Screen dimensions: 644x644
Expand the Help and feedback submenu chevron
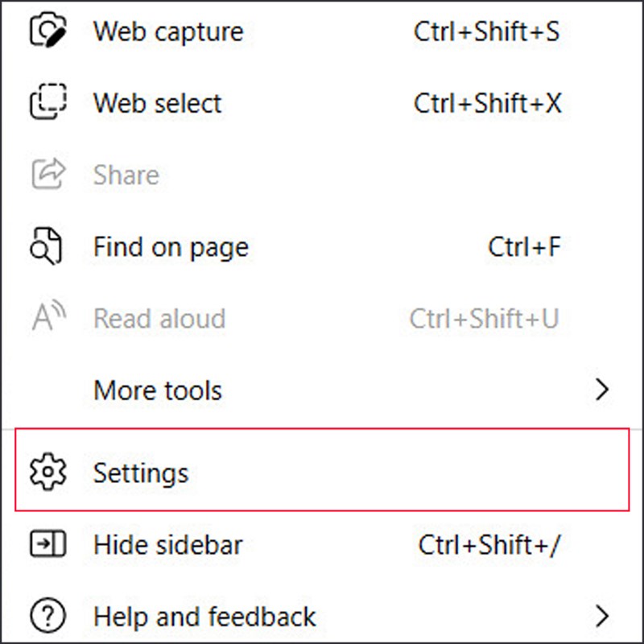pos(602,617)
